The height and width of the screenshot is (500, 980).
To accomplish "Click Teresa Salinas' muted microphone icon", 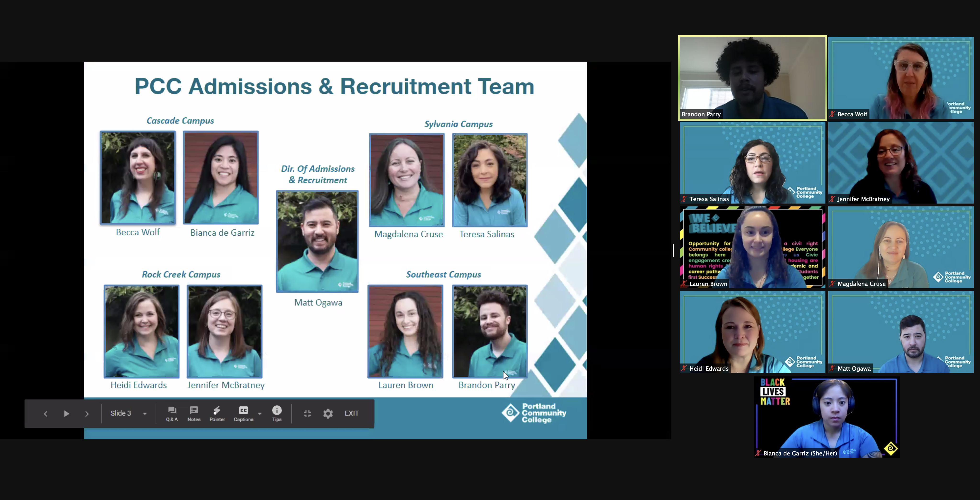I will coord(684,199).
